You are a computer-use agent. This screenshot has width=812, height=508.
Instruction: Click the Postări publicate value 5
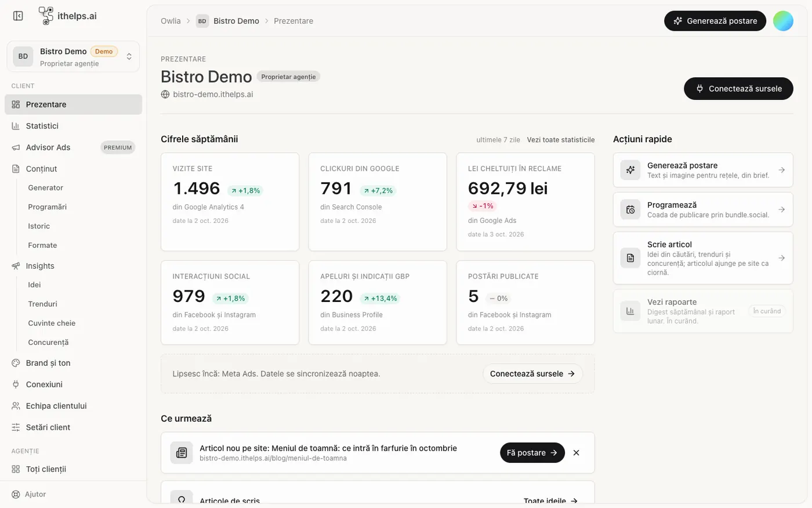473,296
